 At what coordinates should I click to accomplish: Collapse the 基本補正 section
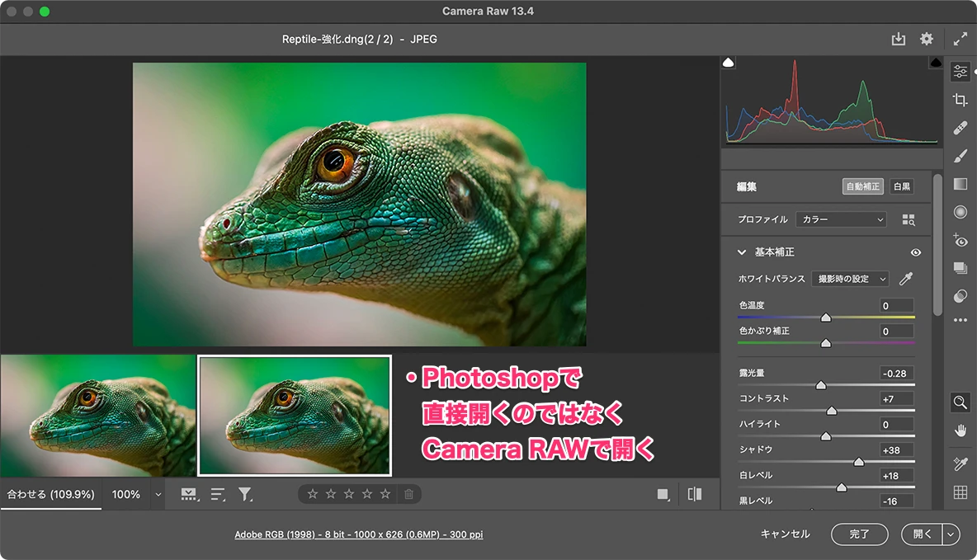741,252
